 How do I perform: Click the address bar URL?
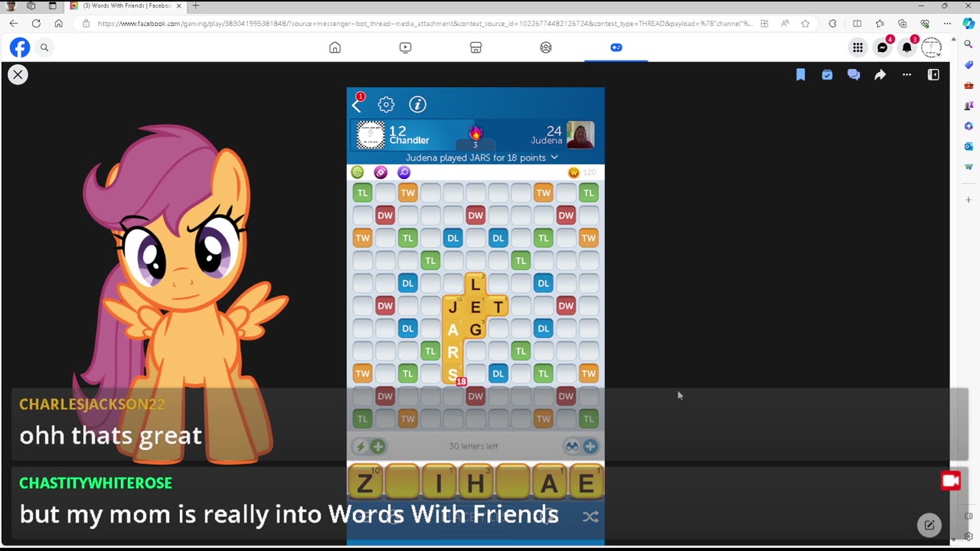(425, 24)
